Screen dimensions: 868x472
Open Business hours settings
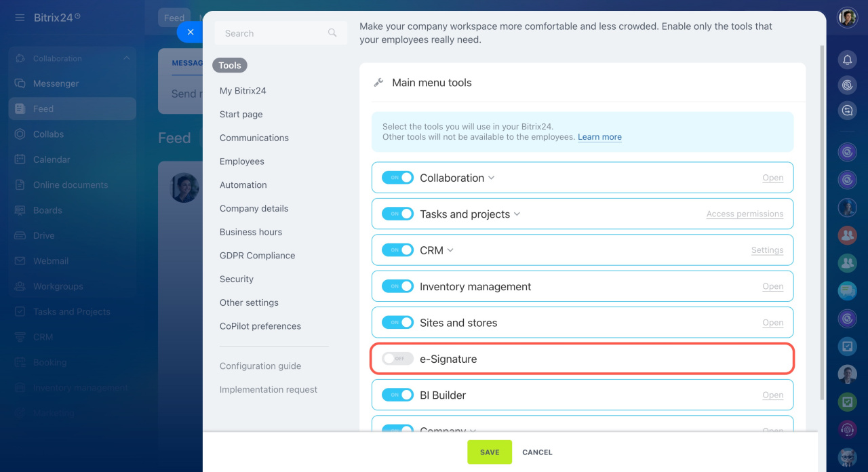250,232
